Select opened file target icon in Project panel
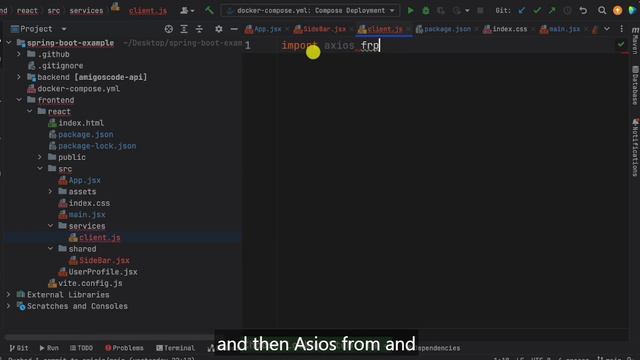The width and height of the screenshot is (640, 360). [169, 29]
